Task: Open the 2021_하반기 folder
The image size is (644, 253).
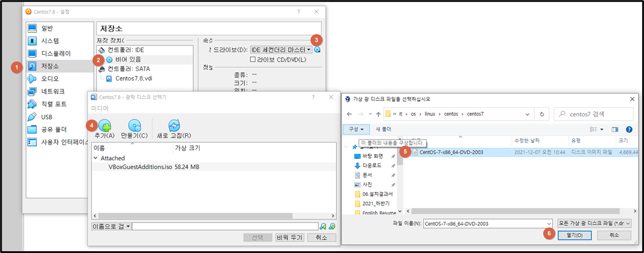Action: pos(373,204)
